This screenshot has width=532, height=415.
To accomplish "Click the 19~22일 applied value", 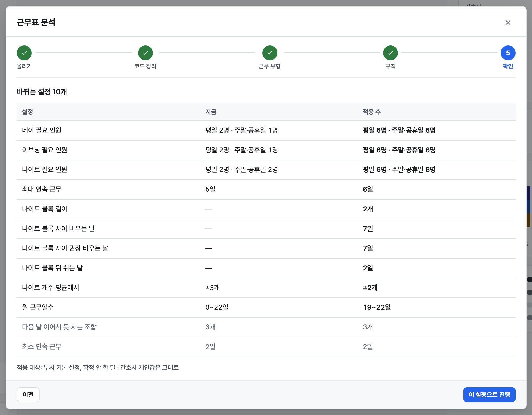I will (x=377, y=307).
